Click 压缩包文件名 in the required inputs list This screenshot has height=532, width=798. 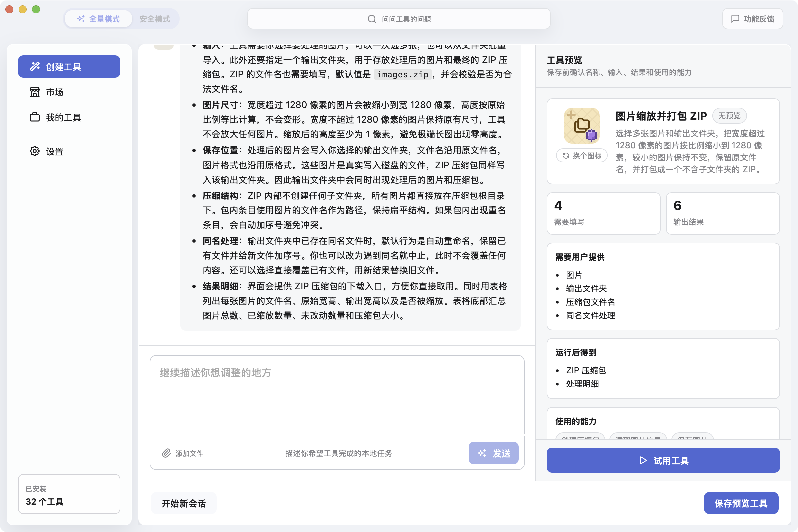591,302
